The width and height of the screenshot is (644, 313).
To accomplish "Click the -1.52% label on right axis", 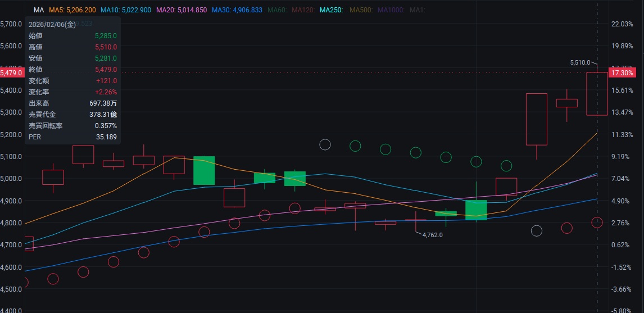I will (623, 267).
